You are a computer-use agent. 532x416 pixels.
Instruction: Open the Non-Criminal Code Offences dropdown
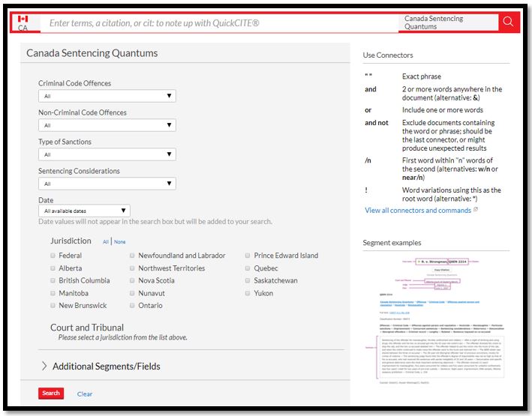tap(107, 125)
